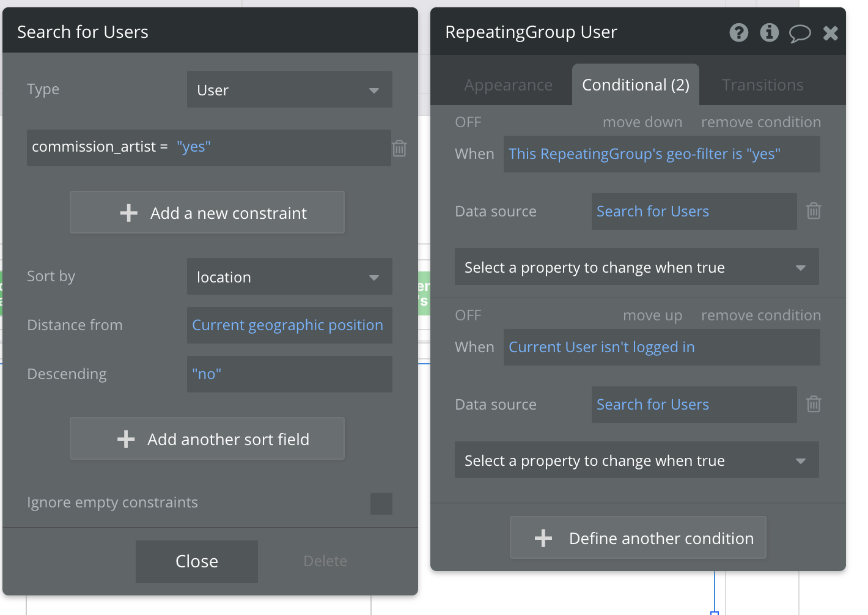Remove first condition's Data source with trash icon

pyautogui.click(x=814, y=211)
